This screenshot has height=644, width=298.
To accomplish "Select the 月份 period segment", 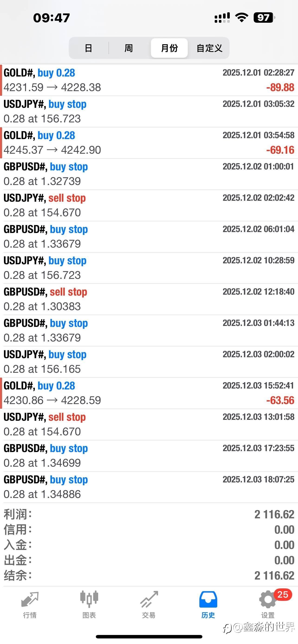I will (x=169, y=48).
